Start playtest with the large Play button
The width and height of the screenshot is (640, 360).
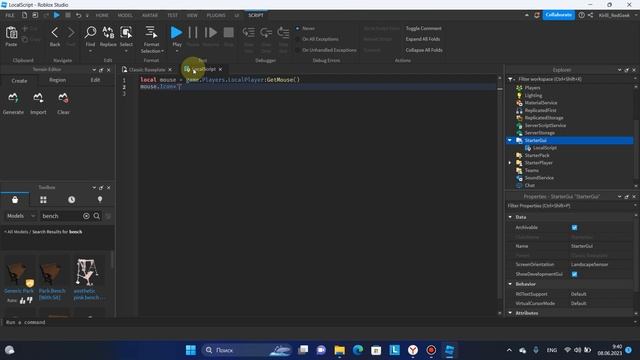[176, 32]
